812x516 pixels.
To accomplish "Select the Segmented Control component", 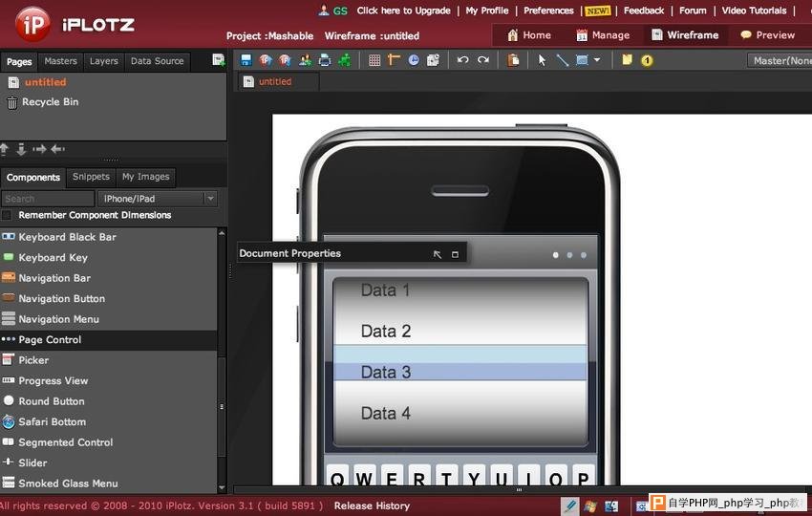I will click(109, 442).
